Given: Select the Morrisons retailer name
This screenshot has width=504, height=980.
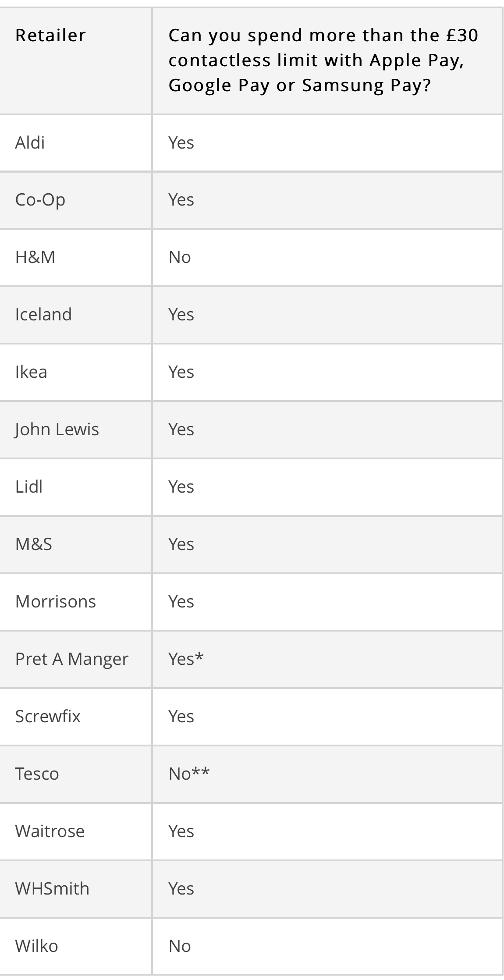Looking at the screenshot, I should click(55, 601).
